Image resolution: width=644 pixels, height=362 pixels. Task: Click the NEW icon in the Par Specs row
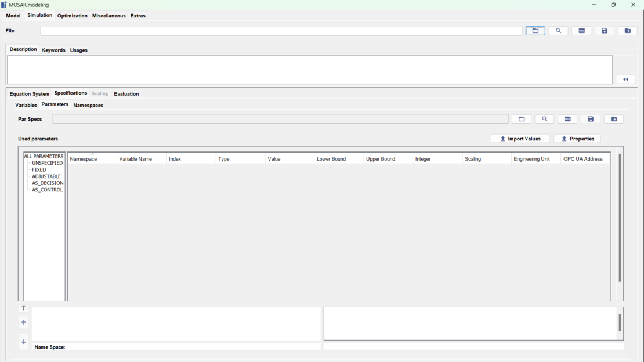pos(567,118)
